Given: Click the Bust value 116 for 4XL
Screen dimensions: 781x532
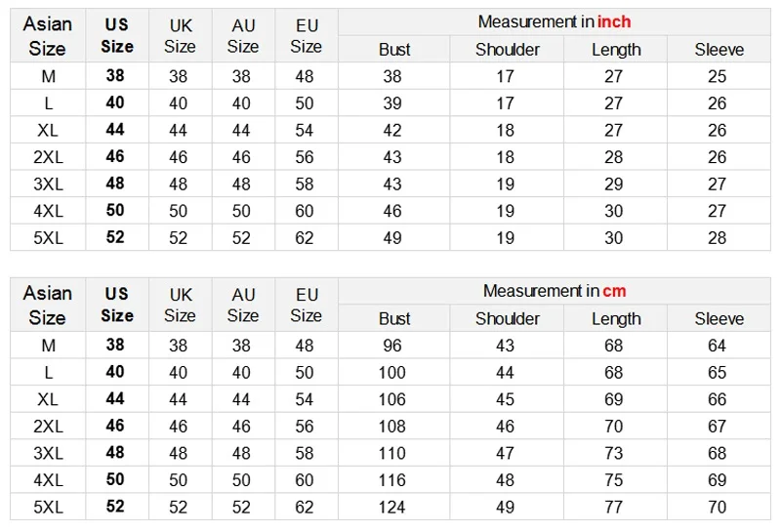Looking at the screenshot, I should (392, 479).
